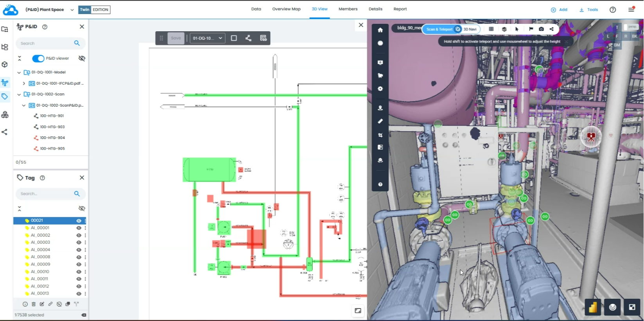The width and height of the screenshot is (644, 321).
Task: Click the flag icon in 3D toolbar
Action: 531,29
